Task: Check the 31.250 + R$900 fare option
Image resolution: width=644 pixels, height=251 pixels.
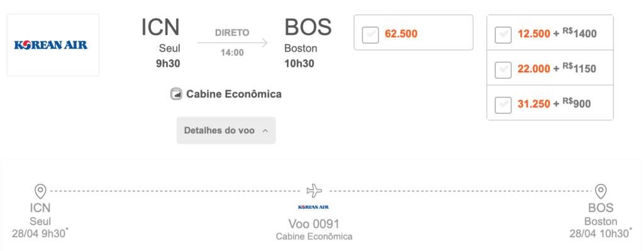Action: tap(503, 105)
